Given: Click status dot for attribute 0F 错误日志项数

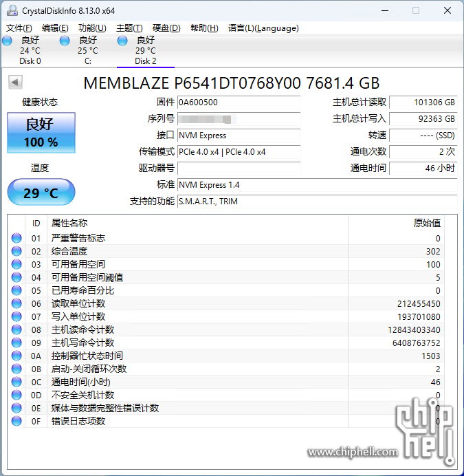Looking at the screenshot, I should [16, 421].
